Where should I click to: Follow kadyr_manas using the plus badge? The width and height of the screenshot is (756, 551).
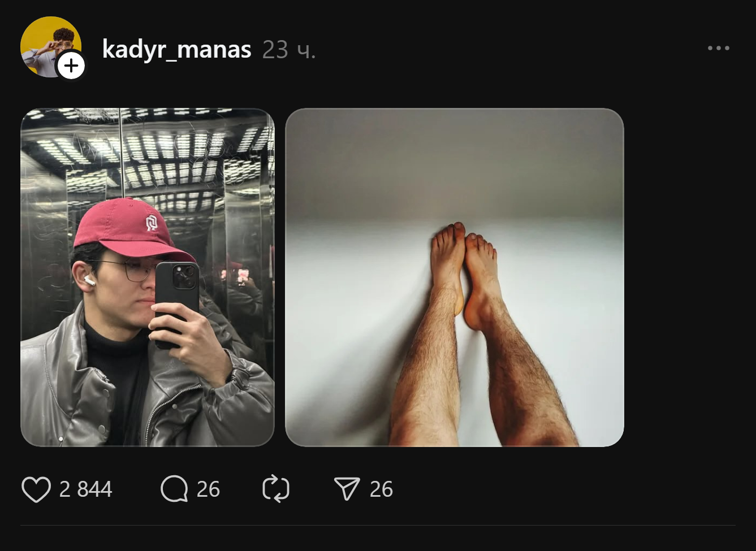point(71,66)
